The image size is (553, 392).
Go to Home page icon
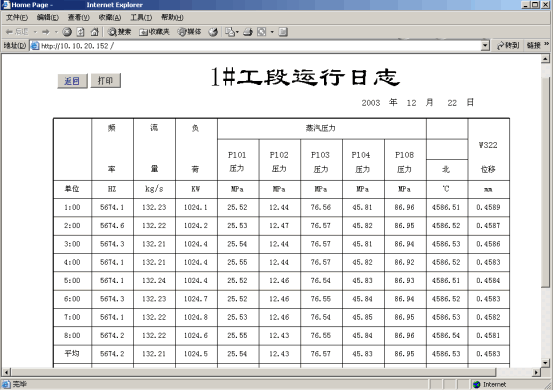point(94,32)
